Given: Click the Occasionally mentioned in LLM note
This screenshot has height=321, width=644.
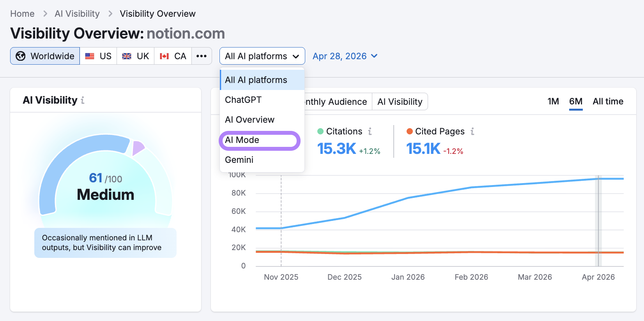Looking at the screenshot, I should tap(105, 243).
